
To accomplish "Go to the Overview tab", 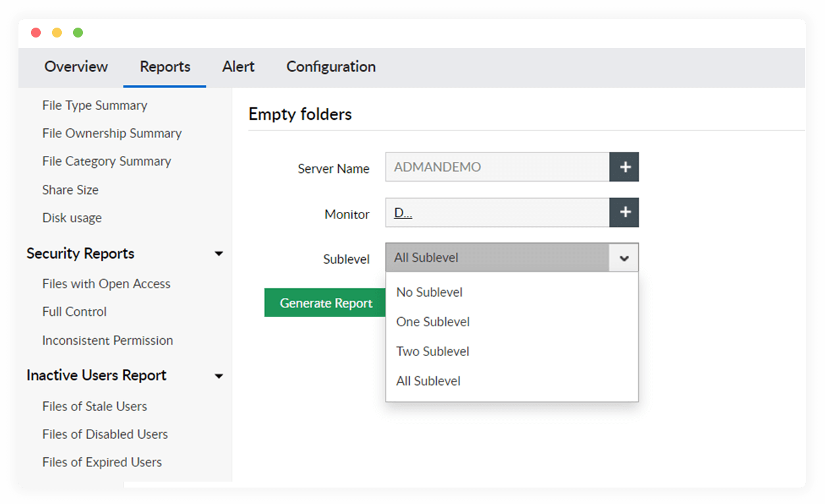I will coord(76,66).
